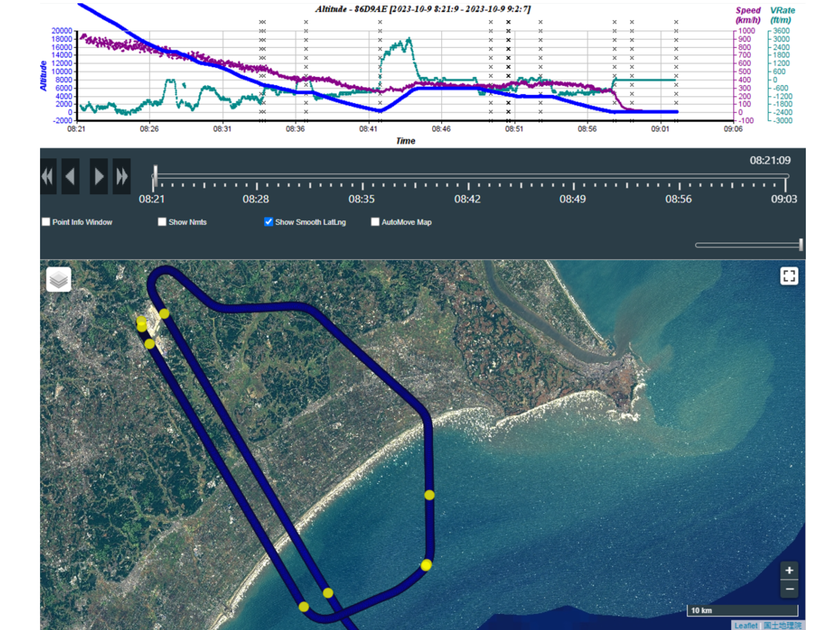The width and height of the screenshot is (840, 630).
Task: Click the yellow marker on the eastern offshore leg
Action: coord(430,495)
